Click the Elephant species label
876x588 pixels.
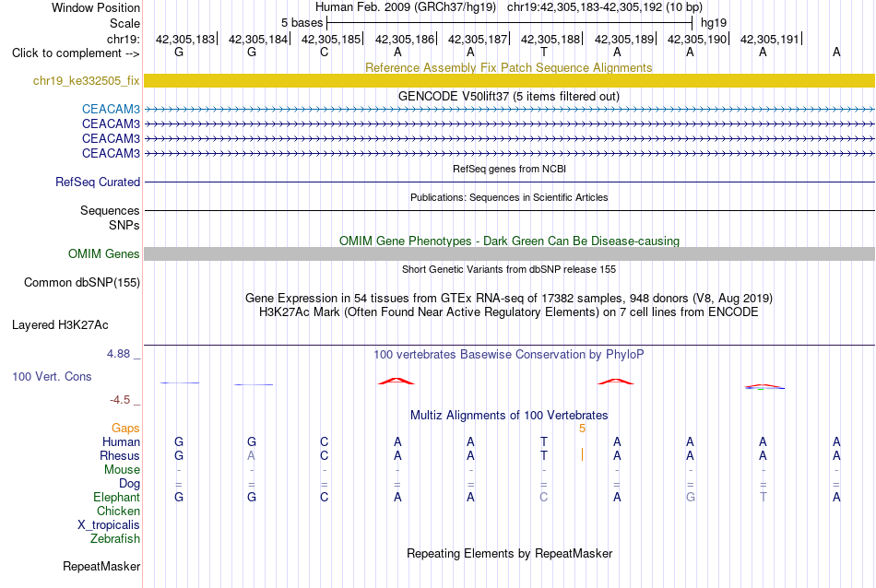[x=116, y=497]
